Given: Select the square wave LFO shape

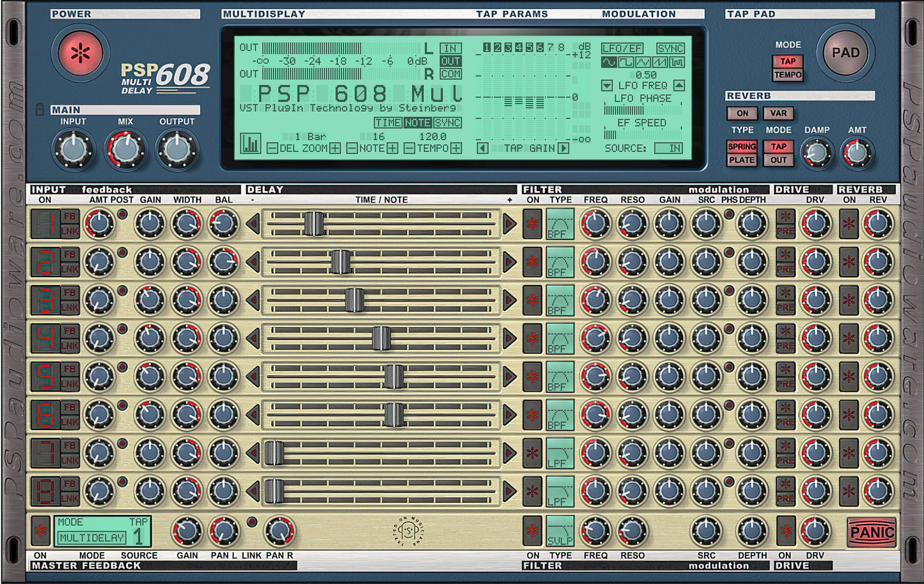Looking at the screenshot, I should coord(626,62).
